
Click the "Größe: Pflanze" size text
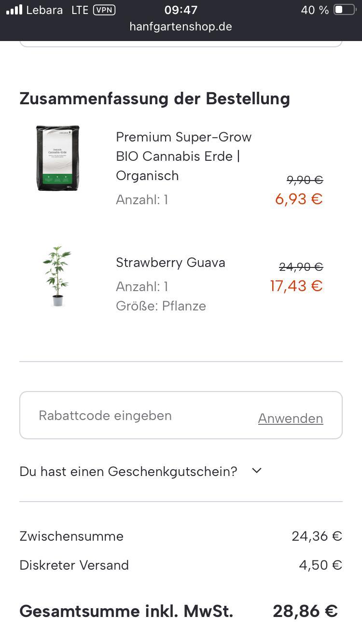(x=161, y=306)
